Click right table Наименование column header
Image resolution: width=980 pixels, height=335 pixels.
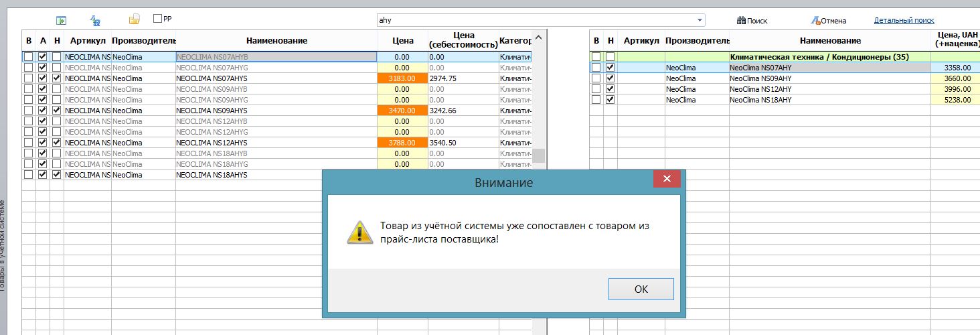point(829,41)
